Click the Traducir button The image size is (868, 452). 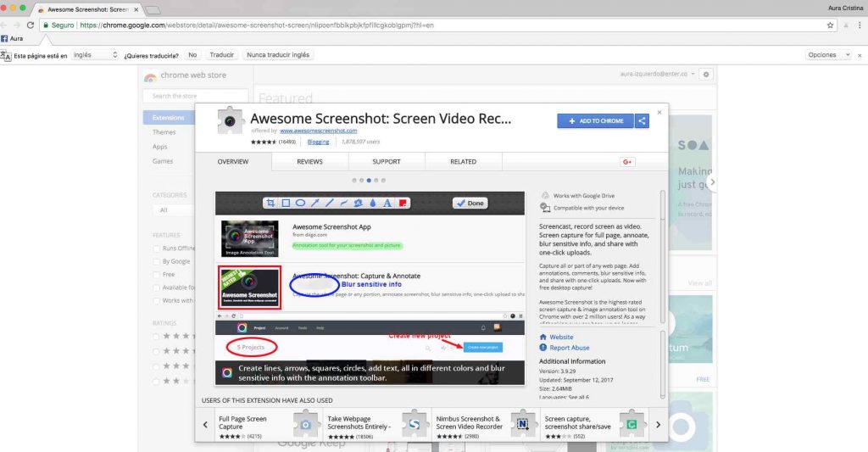coord(221,55)
